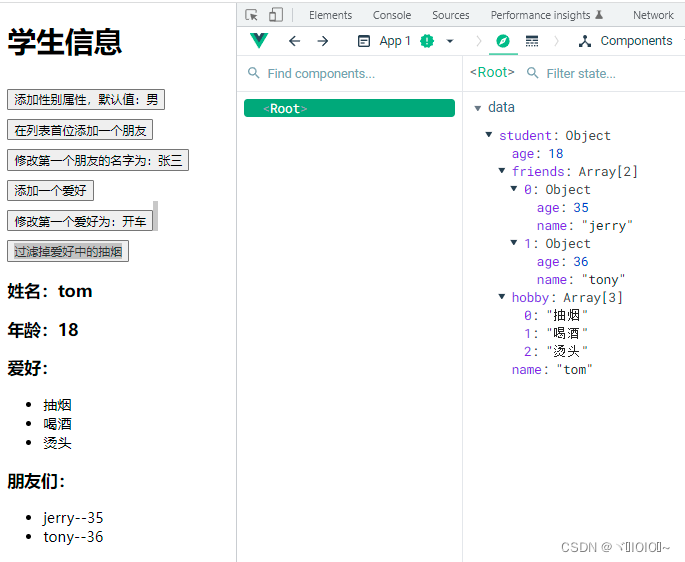The height and width of the screenshot is (562, 685).
Task: Go forward with the right arrow
Action: click(x=323, y=41)
